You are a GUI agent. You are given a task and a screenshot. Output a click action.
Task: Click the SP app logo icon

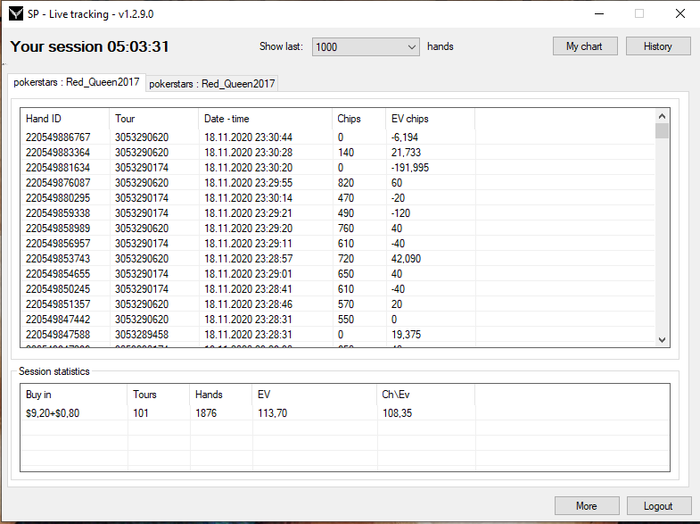[16, 14]
